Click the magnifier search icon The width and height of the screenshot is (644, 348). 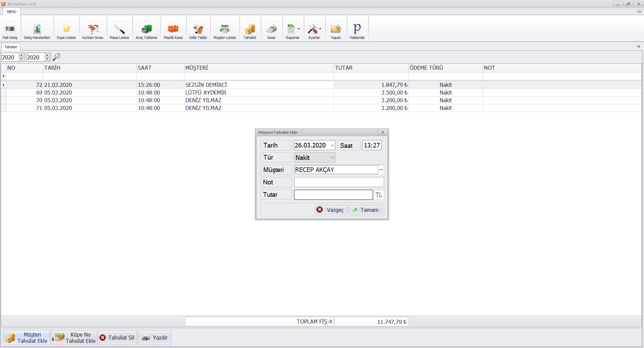56,57
